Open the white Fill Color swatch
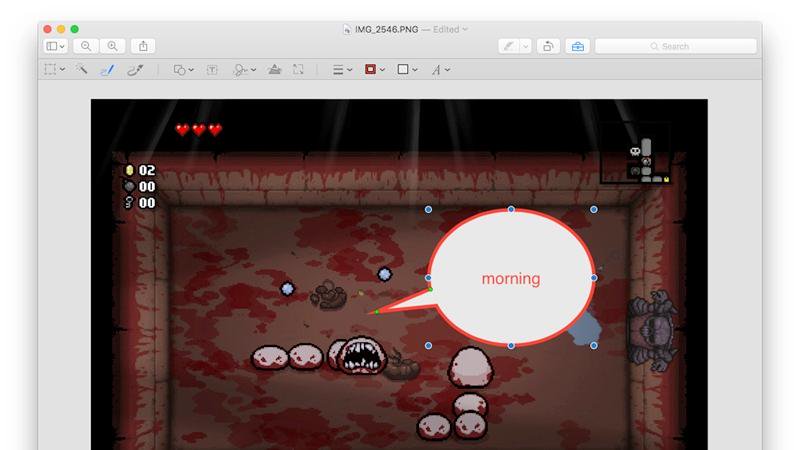This screenshot has height=450, width=800. coord(407,69)
